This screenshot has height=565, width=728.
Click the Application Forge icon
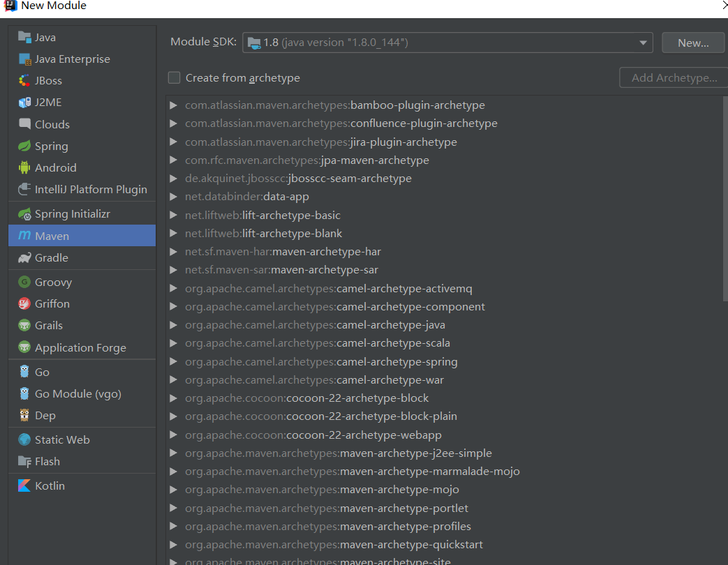point(24,347)
